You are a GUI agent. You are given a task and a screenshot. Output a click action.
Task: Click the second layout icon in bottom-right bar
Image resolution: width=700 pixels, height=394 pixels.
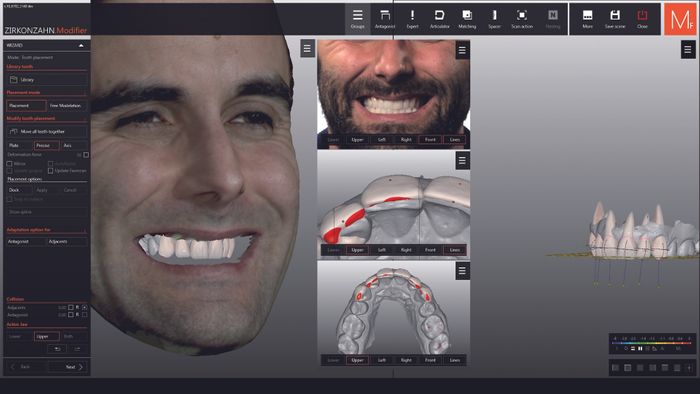pos(628,368)
